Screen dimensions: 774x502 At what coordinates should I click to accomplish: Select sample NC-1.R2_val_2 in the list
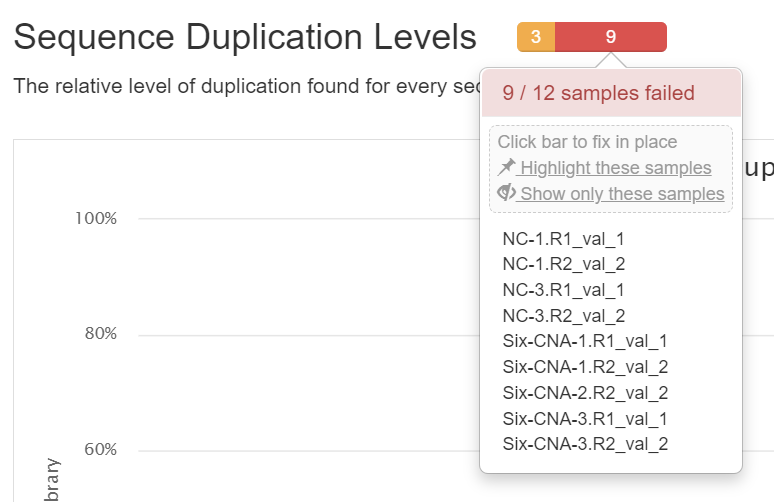(x=564, y=264)
